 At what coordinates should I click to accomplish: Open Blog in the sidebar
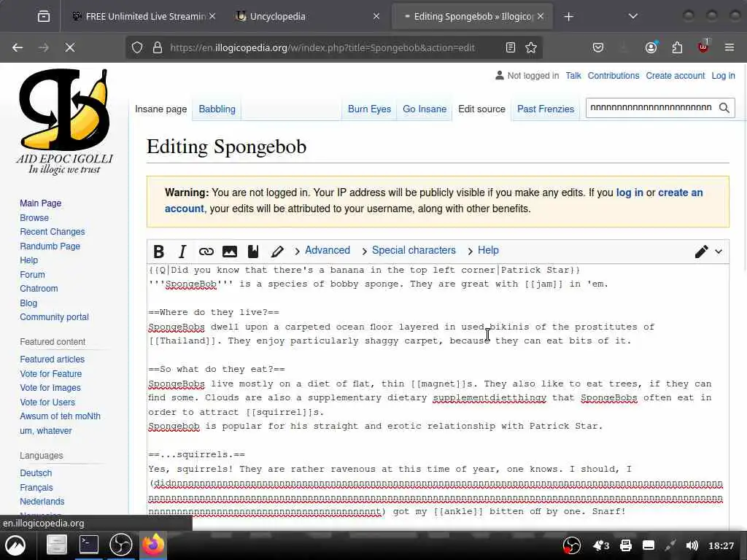click(x=28, y=303)
